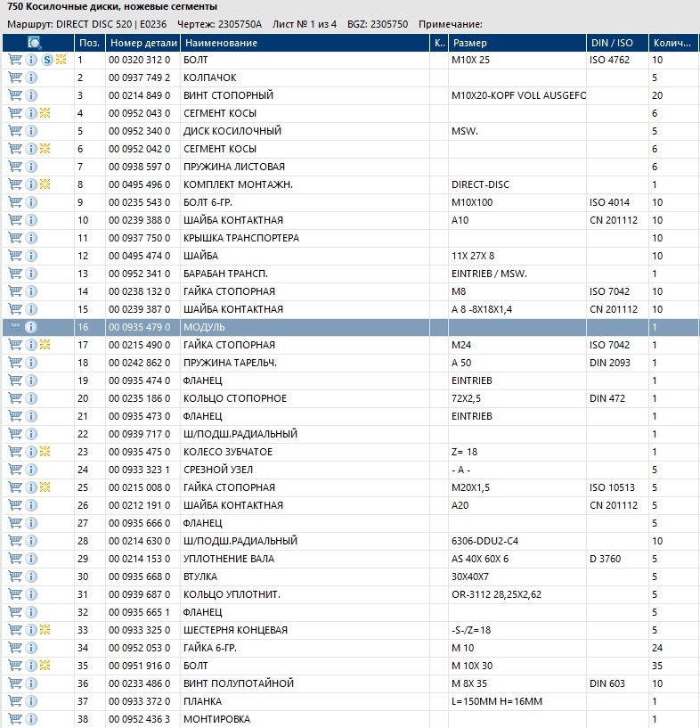Image resolution: width=700 pixels, height=728 pixels.
Task: Click DIN 472 cell
Action: 607,398
